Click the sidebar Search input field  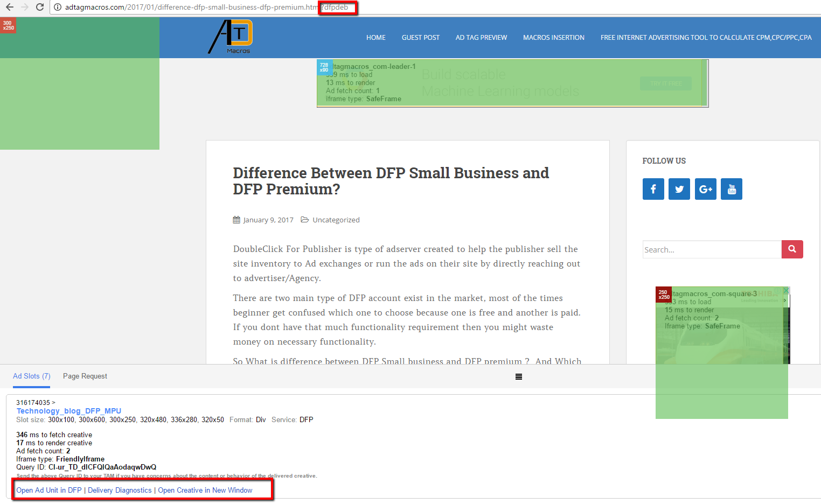click(x=712, y=249)
